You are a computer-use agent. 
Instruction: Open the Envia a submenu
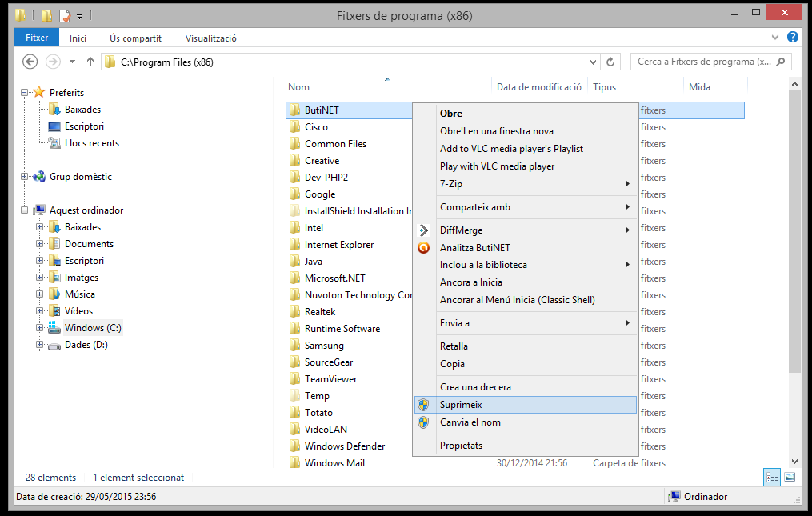click(526, 322)
